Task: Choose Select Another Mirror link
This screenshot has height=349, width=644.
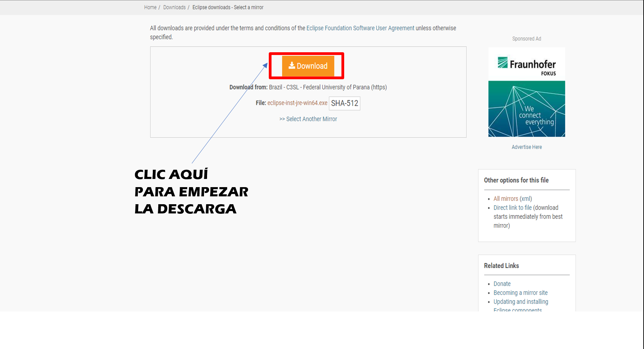Action: pyautogui.click(x=308, y=119)
